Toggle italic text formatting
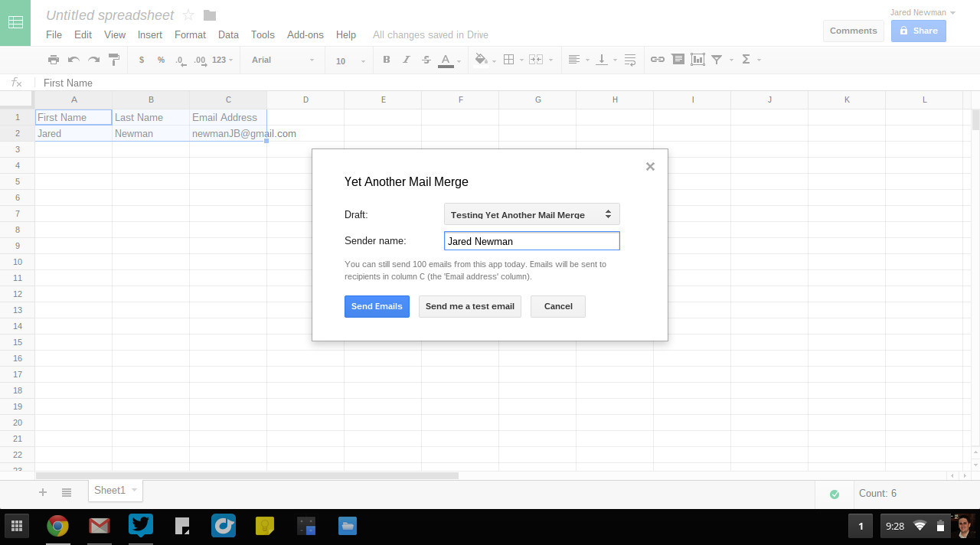This screenshot has width=980, height=545. tap(407, 60)
